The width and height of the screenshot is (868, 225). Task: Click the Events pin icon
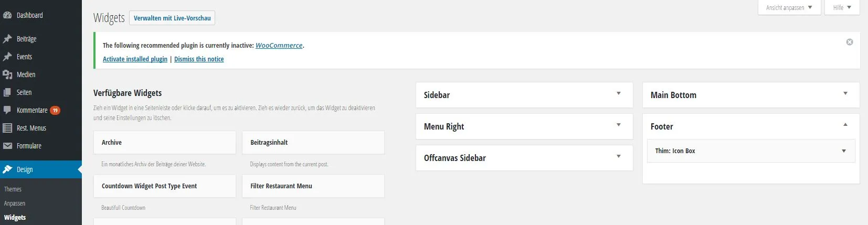click(x=7, y=57)
